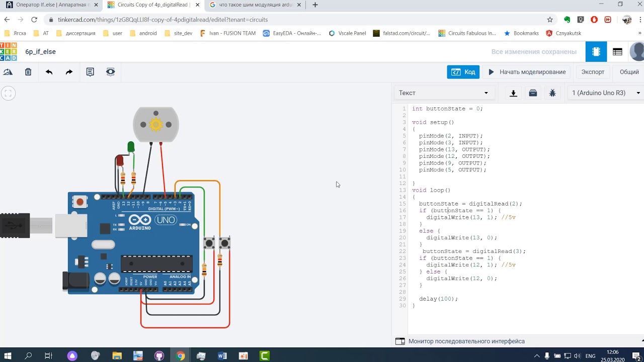
Task: Open File Explorer from taskbar
Action: point(117,355)
